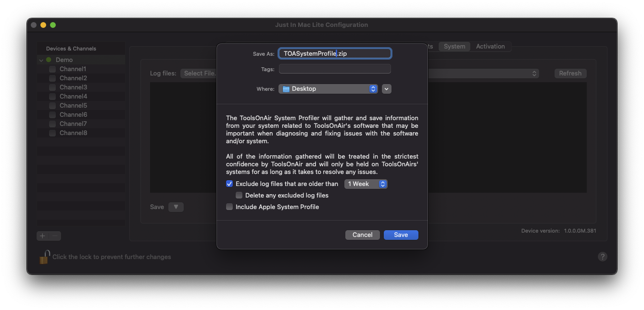
Task: Click the yellow minimize window button
Action: (x=43, y=25)
